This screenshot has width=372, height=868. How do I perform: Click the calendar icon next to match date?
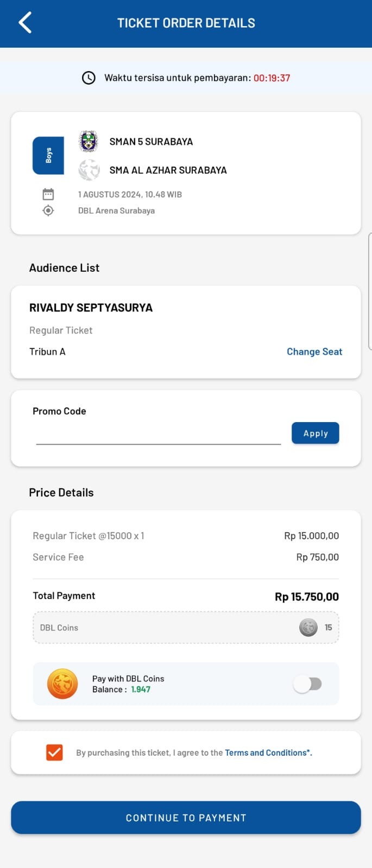48,194
